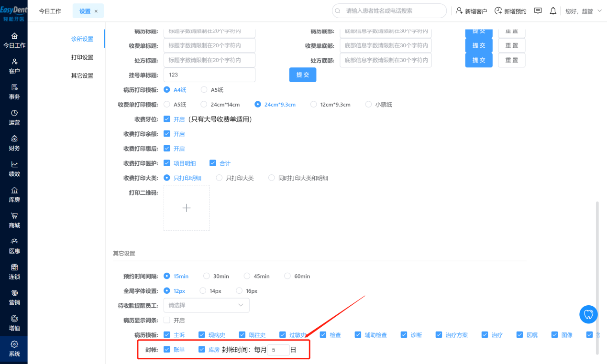Expand the 超管 user menu
The height and width of the screenshot is (364, 607).
[584, 11]
